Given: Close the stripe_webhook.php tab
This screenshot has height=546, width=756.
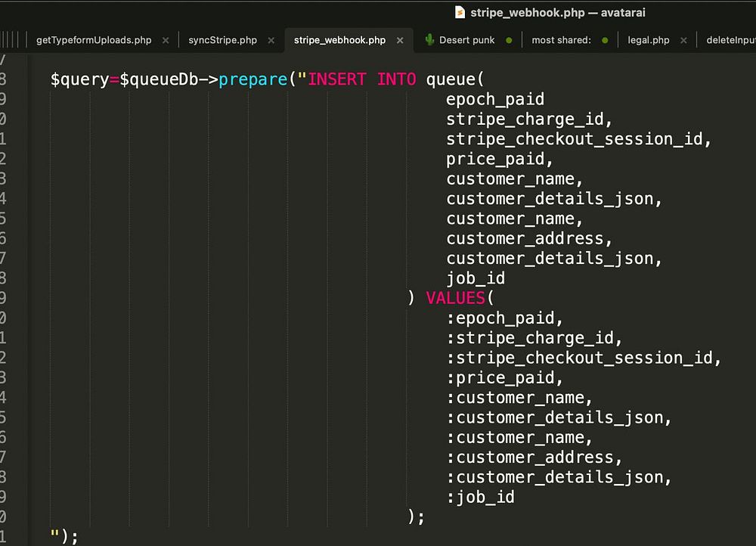Looking at the screenshot, I should 400,40.
